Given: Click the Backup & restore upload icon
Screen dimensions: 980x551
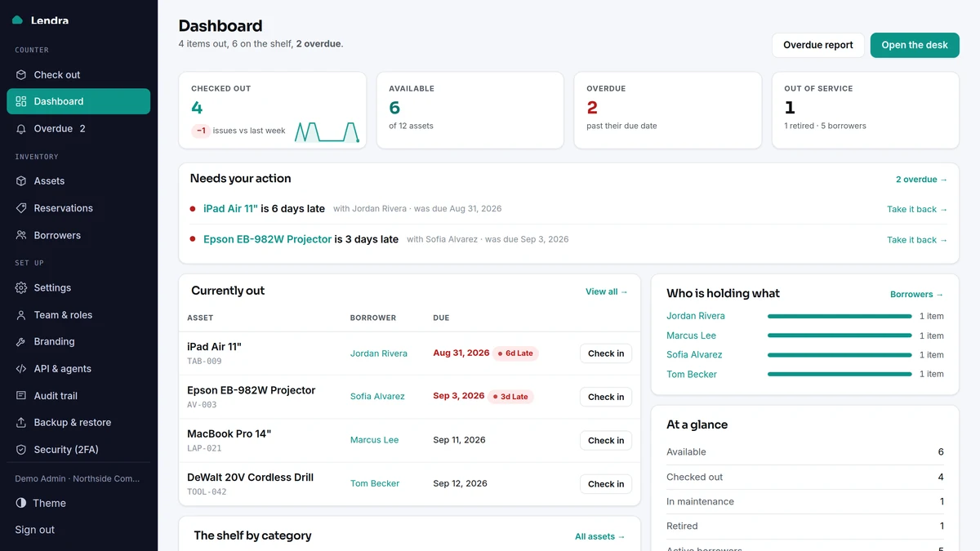Looking at the screenshot, I should (21, 423).
